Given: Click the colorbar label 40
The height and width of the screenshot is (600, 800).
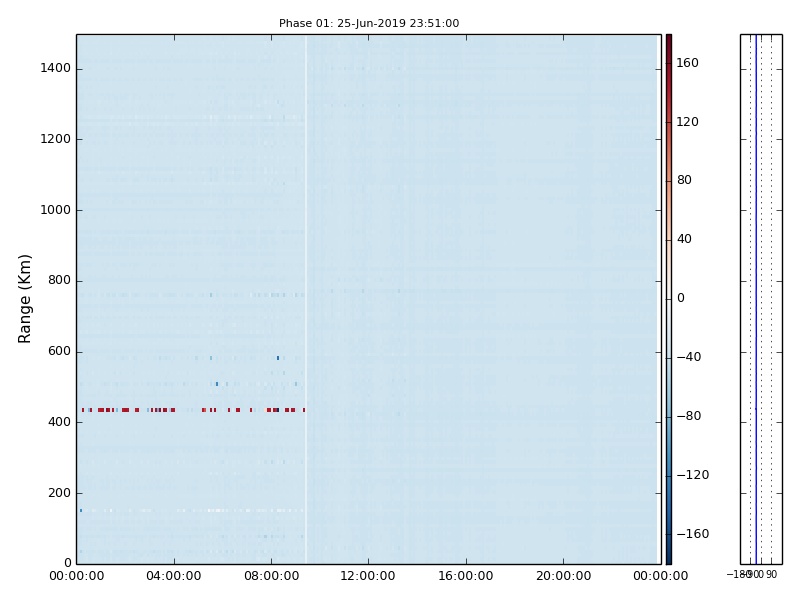Looking at the screenshot, I should coord(684,239).
